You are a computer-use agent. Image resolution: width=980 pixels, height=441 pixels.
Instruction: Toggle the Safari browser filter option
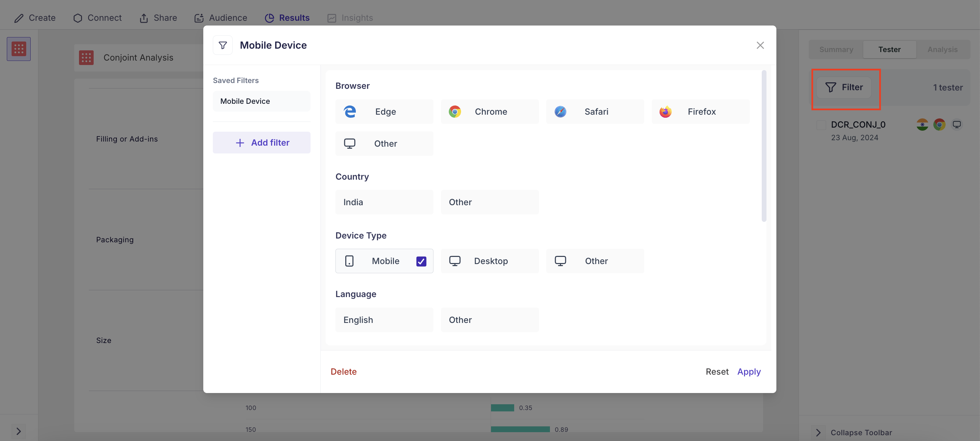595,111
